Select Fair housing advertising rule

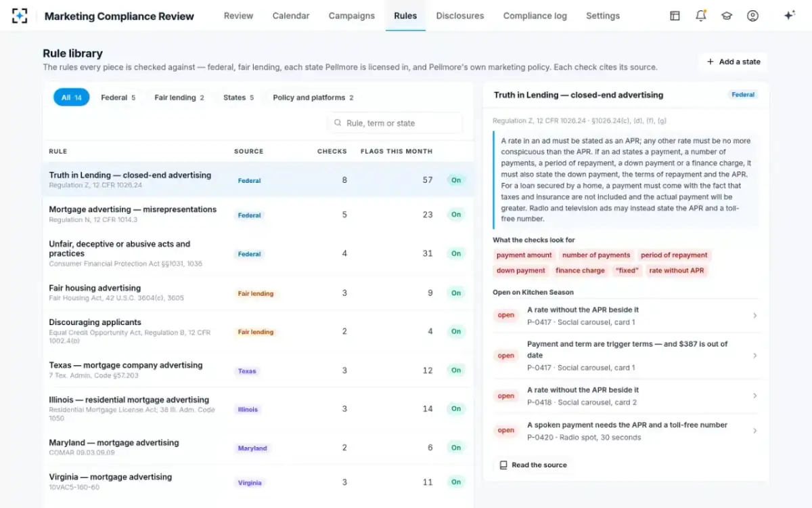tap(258, 293)
